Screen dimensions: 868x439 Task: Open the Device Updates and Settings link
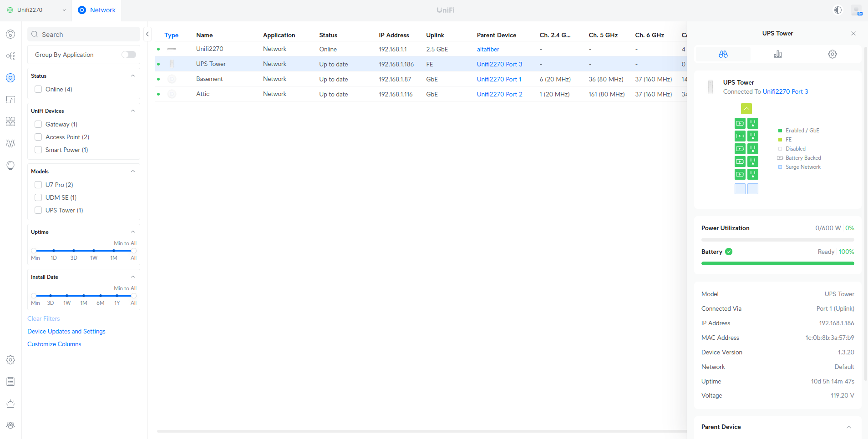point(66,331)
